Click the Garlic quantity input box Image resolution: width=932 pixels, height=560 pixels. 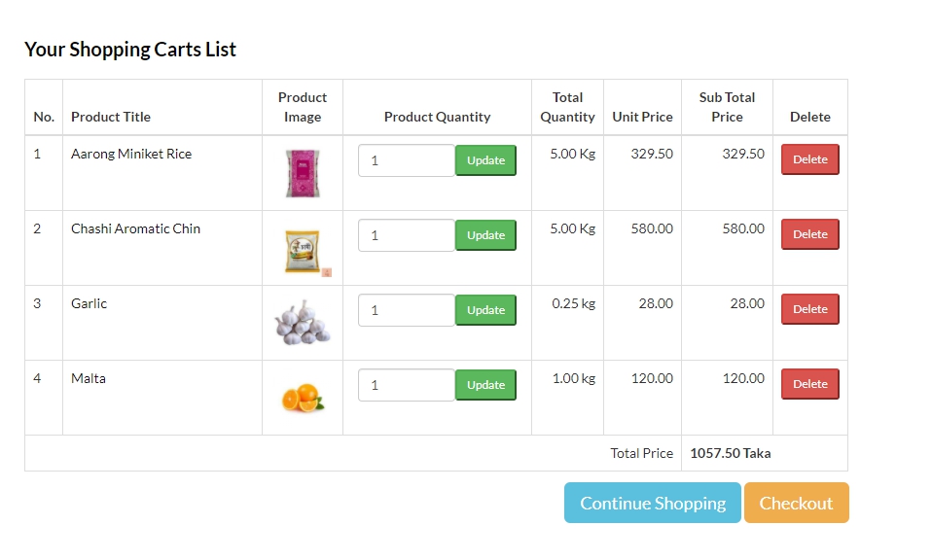click(407, 310)
